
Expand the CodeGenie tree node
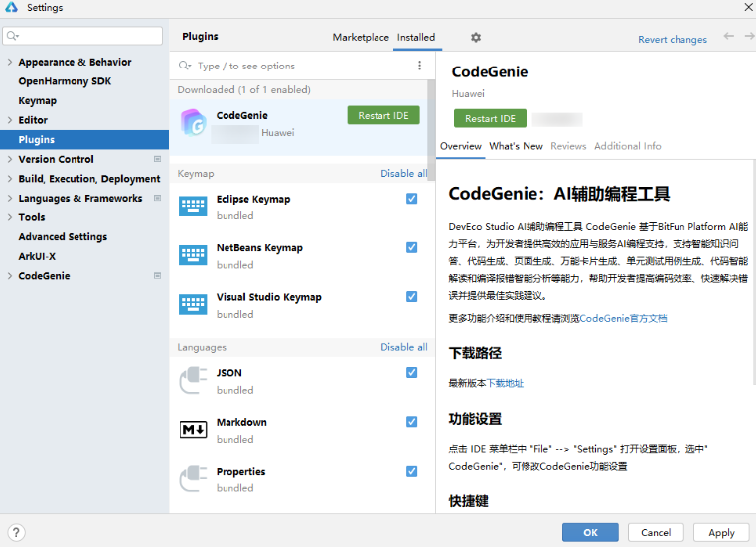pos(10,276)
